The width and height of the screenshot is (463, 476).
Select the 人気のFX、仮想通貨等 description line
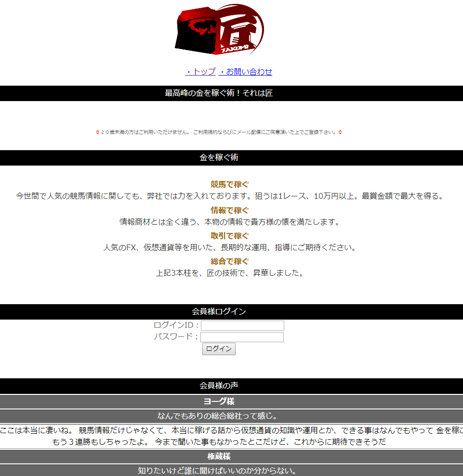230,247
